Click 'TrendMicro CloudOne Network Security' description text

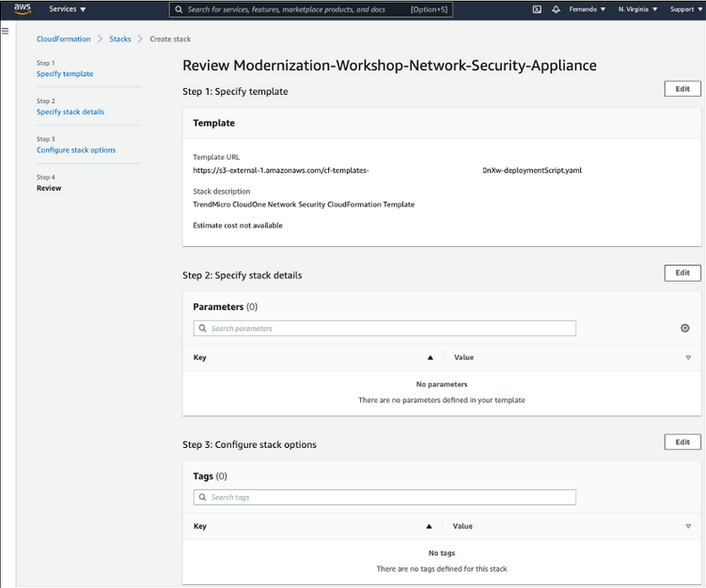(x=304, y=204)
